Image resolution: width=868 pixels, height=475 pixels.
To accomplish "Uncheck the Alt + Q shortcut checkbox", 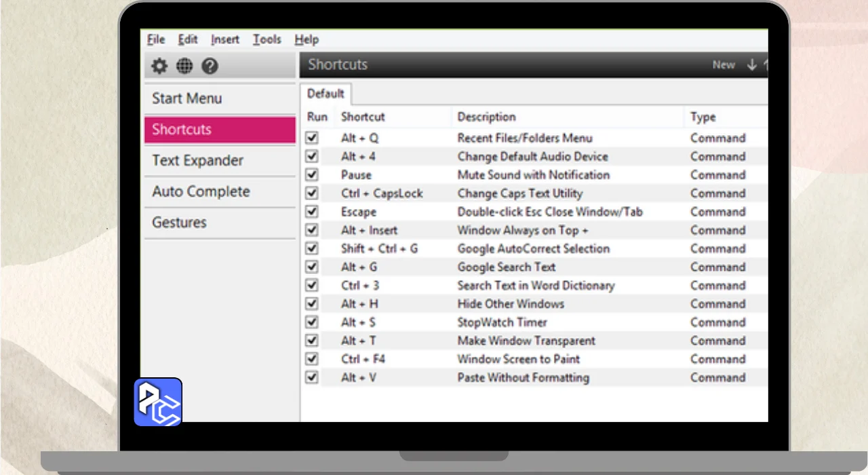I will coord(312,138).
